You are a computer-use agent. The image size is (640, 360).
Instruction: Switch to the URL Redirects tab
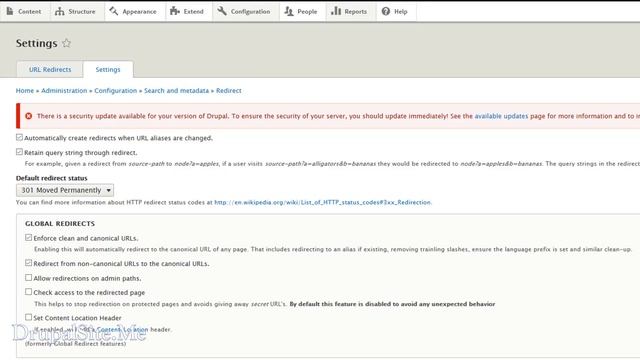50,69
